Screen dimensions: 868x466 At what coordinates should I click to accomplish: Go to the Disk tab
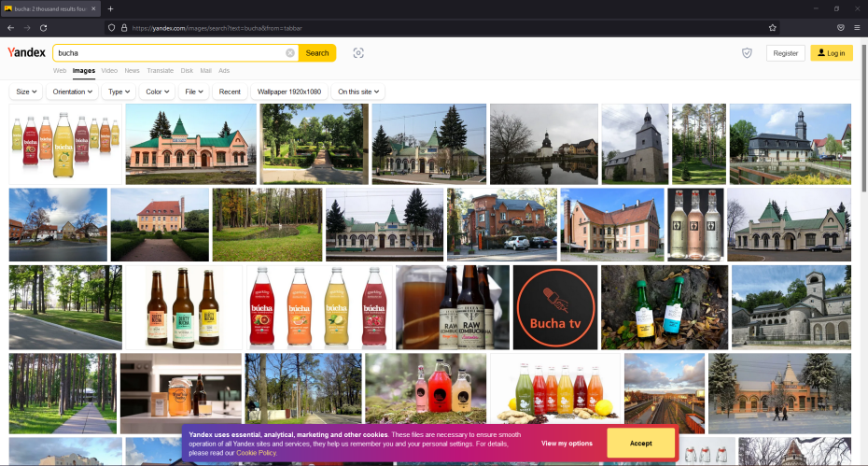point(187,71)
